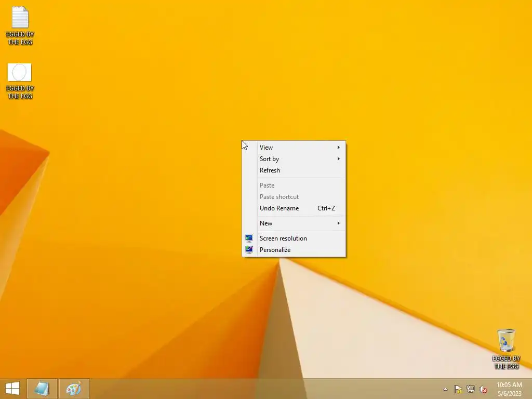
Task: Switch to Notepad in the taskbar
Action: point(42,389)
